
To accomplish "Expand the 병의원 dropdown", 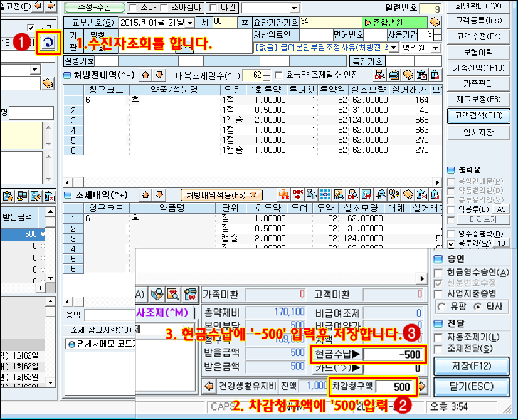I will point(436,48).
